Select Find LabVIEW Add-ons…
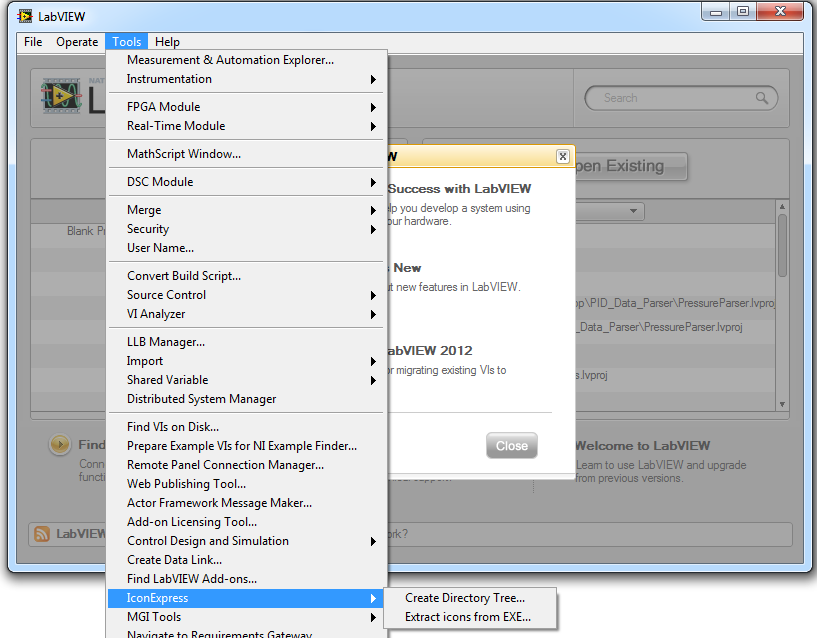Screen dimensions: 817x638 point(246,579)
